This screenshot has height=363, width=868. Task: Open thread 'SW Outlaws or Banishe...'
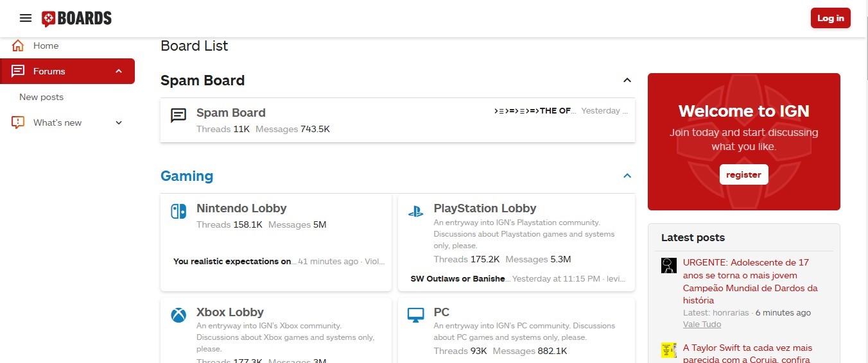click(x=460, y=279)
